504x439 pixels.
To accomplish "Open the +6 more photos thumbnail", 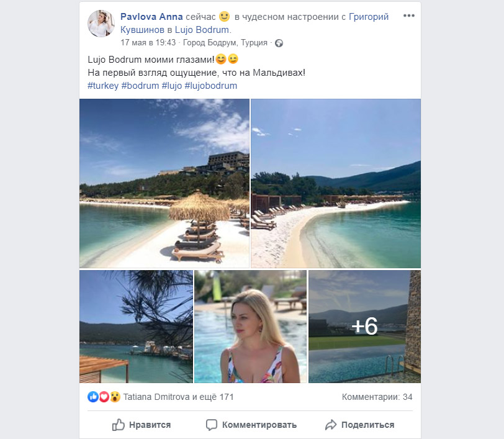I will (364, 327).
